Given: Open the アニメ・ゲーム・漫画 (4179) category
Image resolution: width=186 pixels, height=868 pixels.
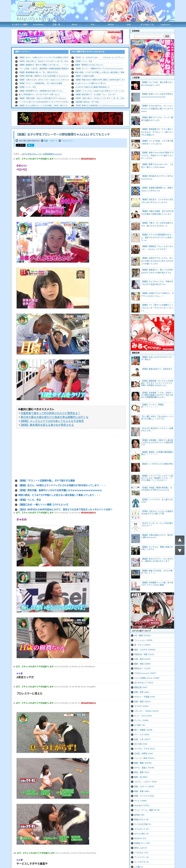Looking at the screenshot, I should (147, 810).
